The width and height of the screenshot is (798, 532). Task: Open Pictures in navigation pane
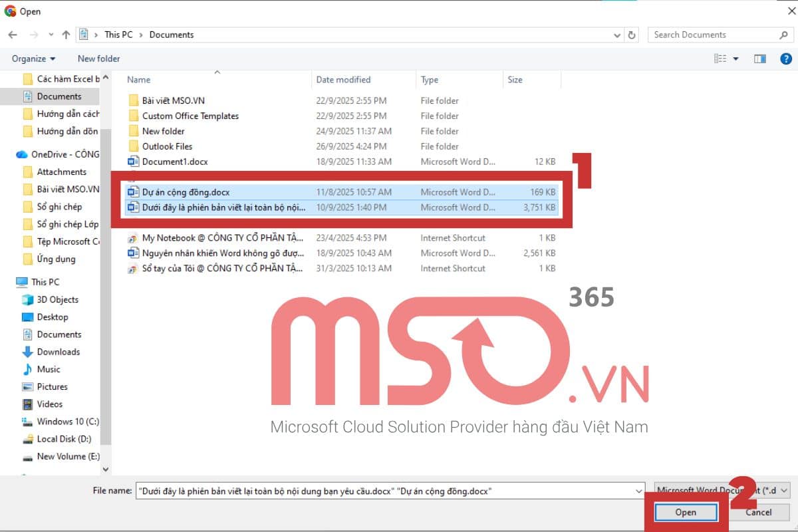(45, 386)
